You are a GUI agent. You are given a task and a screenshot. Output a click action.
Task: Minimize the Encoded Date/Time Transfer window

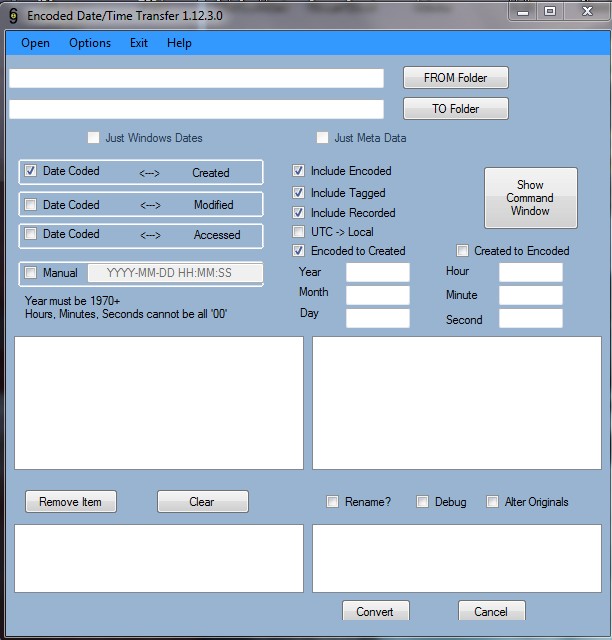tap(523, 12)
